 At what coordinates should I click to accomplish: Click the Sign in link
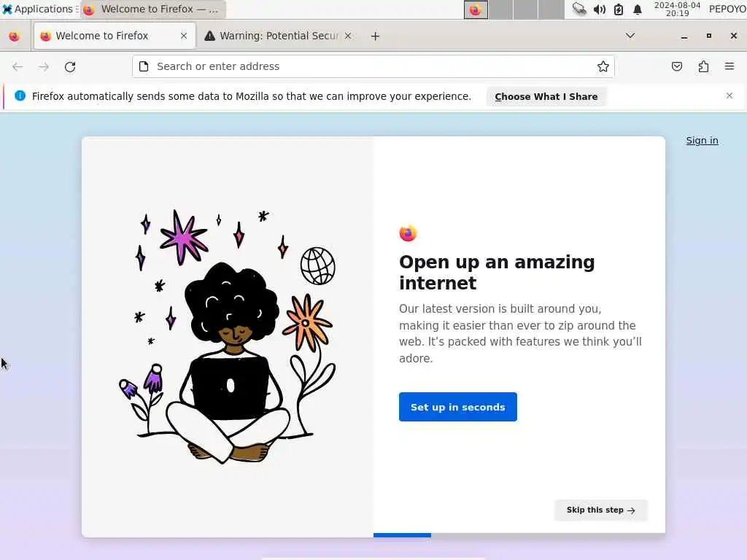[702, 141]
